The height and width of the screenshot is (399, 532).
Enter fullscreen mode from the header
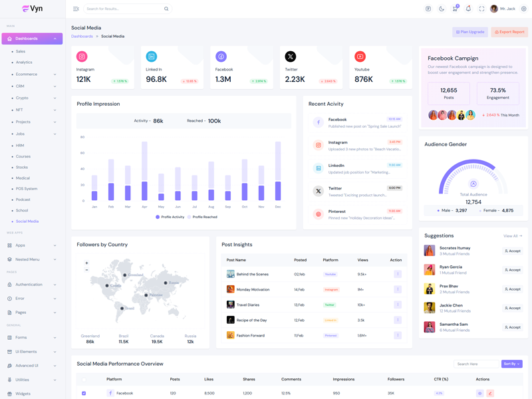pos(481,9)
